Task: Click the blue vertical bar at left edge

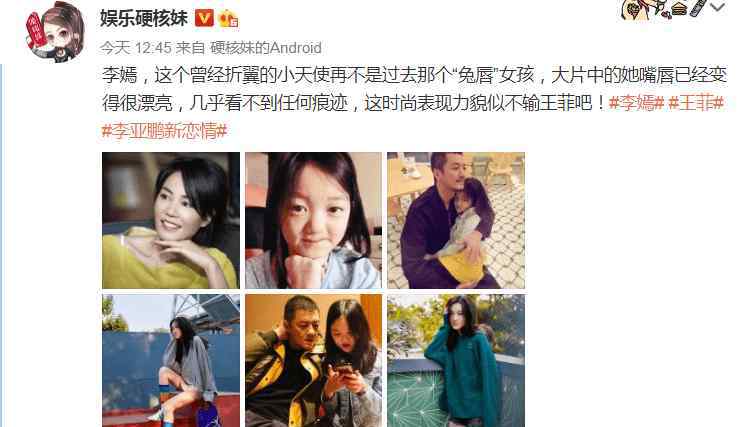Action: (1, 245)
